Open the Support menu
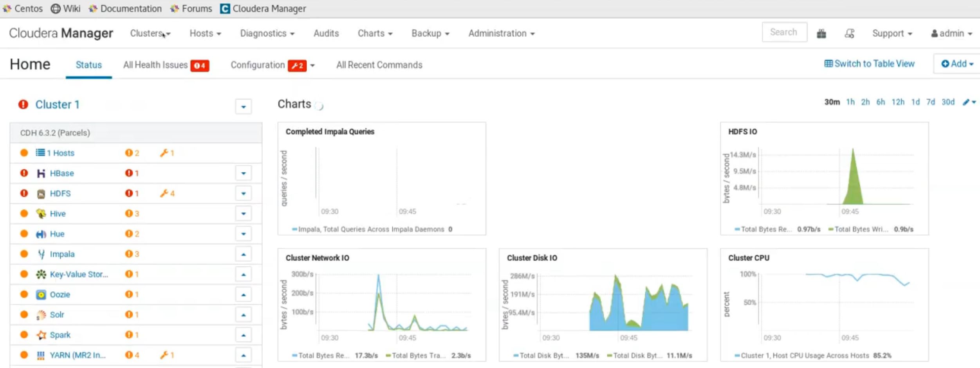980x368 pixels. pyautogui.click(x=892, y=34)
